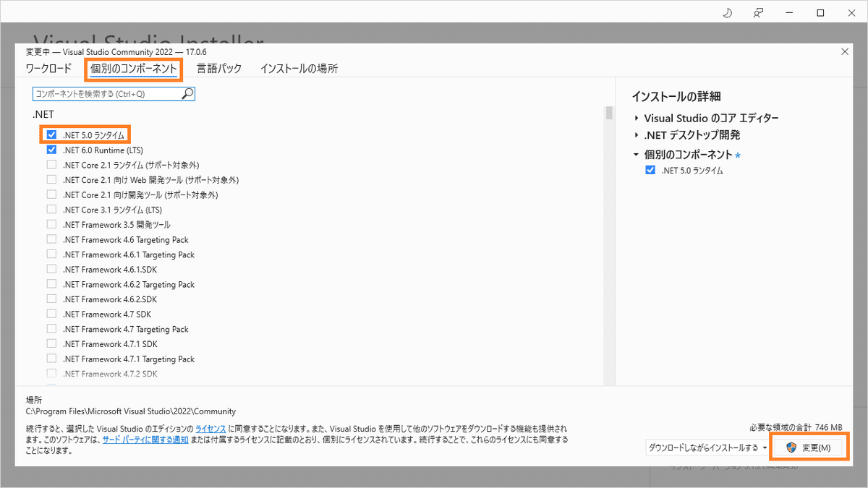The height and width of the screenshot is (488, 868).
Task: Check .NET Framework 4.7 Targeting Pack
Action: point(51,329)
